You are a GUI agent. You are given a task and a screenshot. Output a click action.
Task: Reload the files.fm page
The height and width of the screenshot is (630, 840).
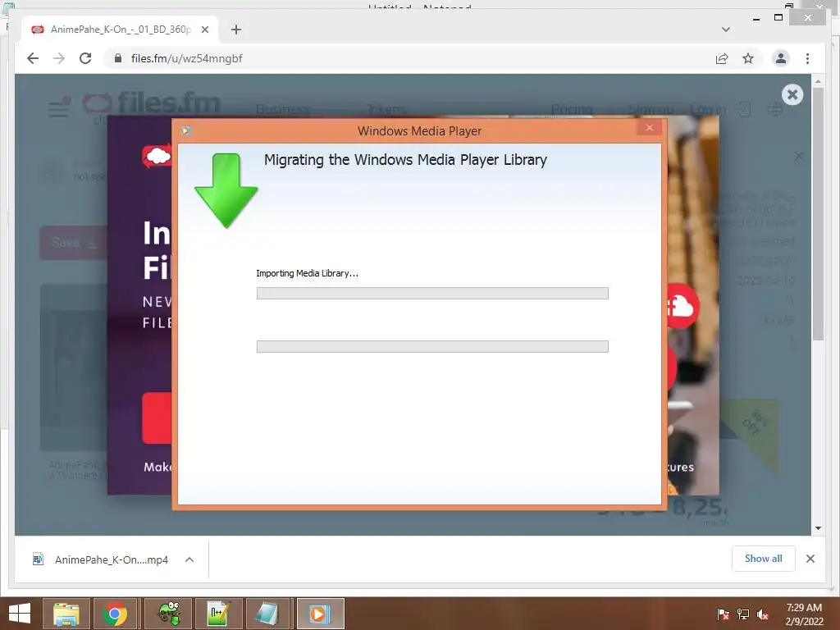click(85, 58)
